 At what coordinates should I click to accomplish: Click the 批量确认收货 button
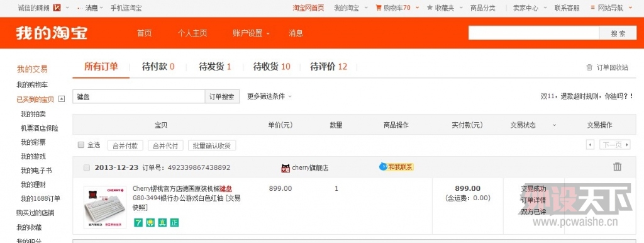coord(212,145)
